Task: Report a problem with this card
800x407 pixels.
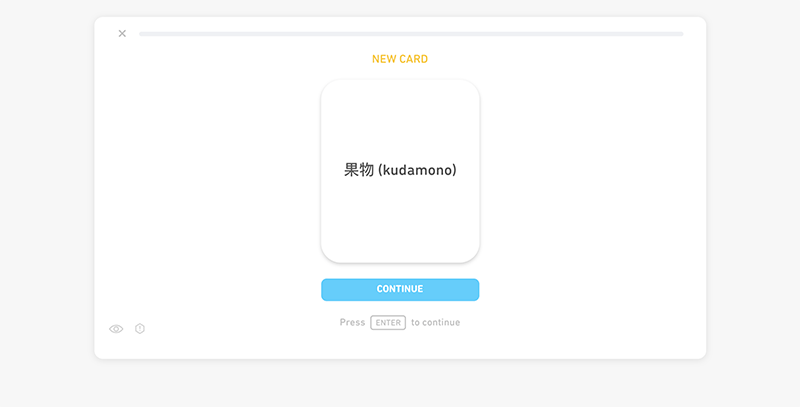Action: [140, 328]
